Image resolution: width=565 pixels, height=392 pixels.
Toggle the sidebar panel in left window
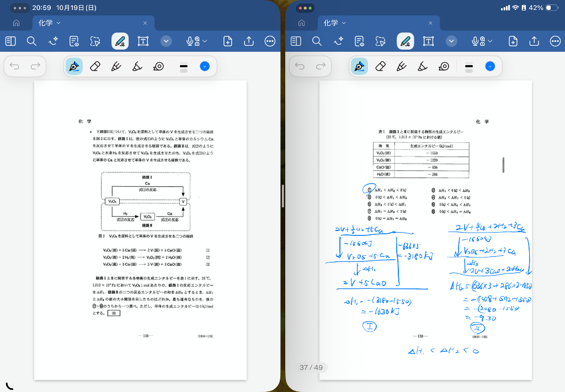click(10, 41)
